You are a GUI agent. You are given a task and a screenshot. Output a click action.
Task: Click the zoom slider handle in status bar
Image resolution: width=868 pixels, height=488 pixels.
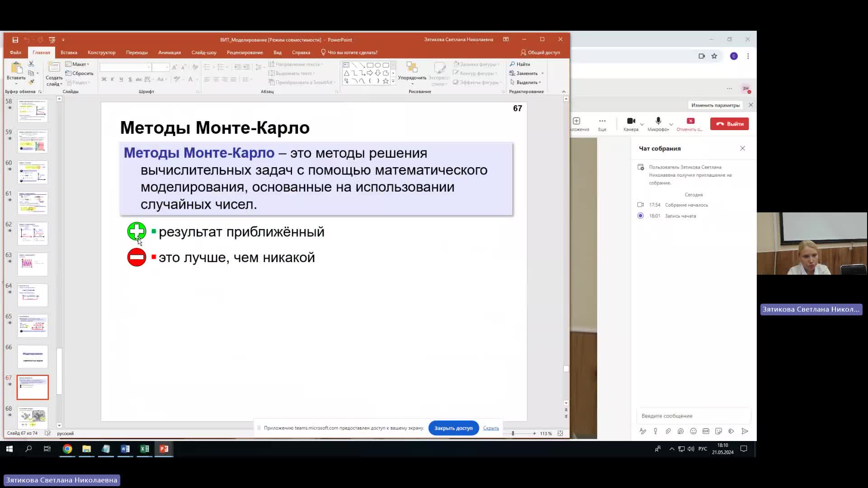[x=513, y=433]
